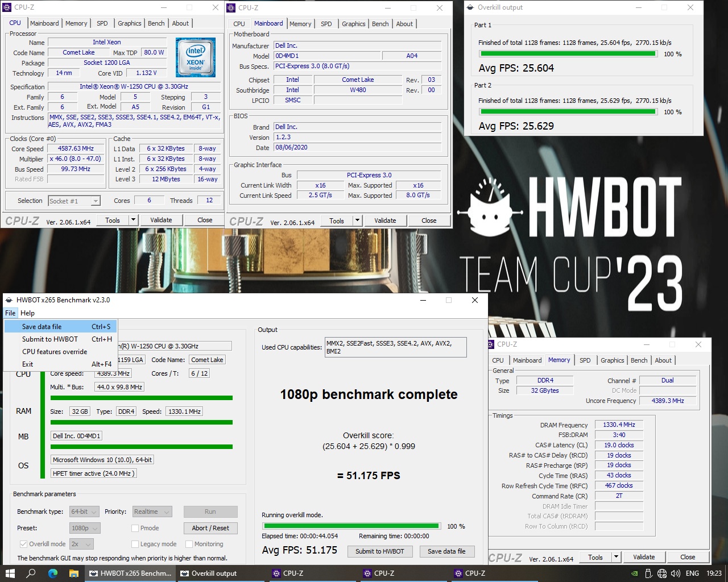Enable Pmode checkbox

coord(135,528)
